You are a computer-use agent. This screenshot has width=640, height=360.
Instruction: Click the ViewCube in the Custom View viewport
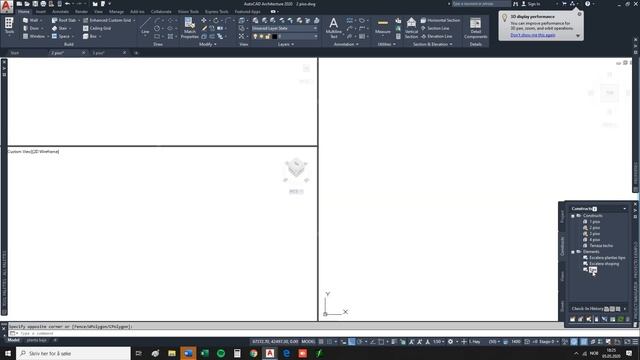pyautogui.click(x=296, y=169)
